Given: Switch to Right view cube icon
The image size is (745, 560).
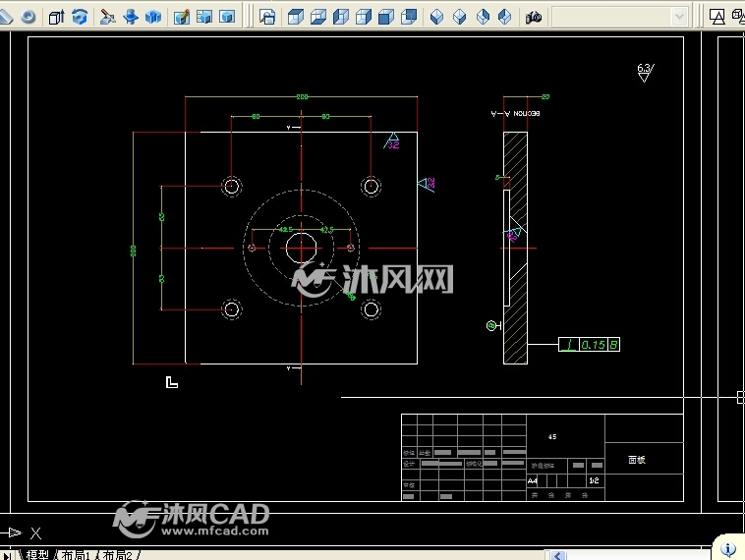Looking at the screenshot, I should (364, 17).
